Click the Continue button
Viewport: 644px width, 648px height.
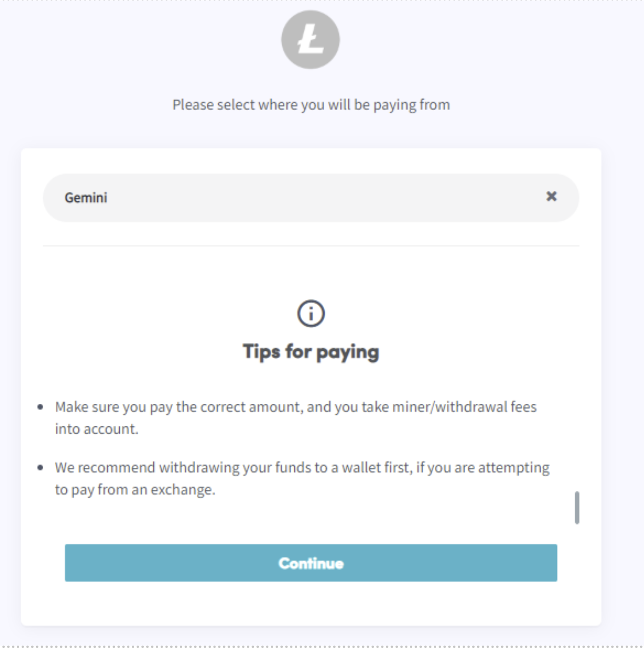(311, 563)
